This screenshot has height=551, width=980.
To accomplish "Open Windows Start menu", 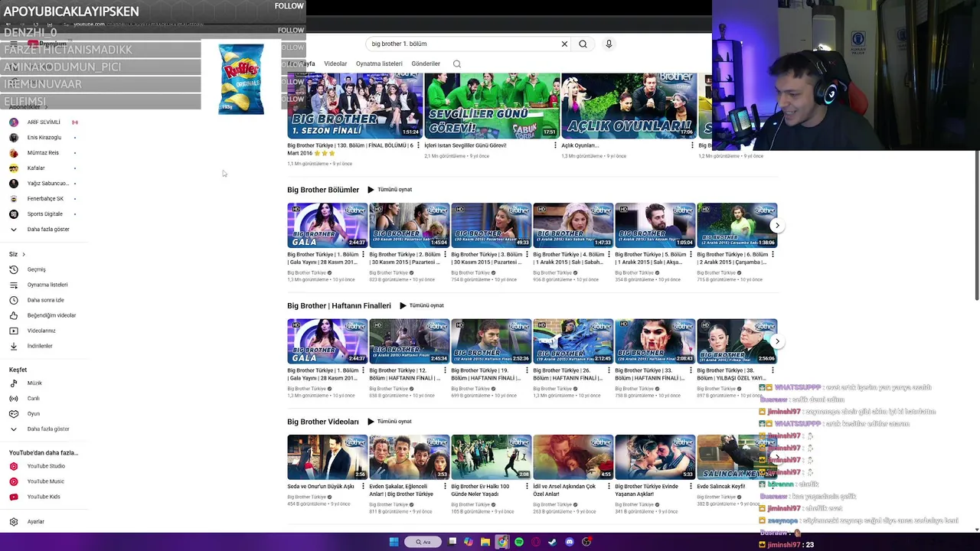I will (394, 542).
